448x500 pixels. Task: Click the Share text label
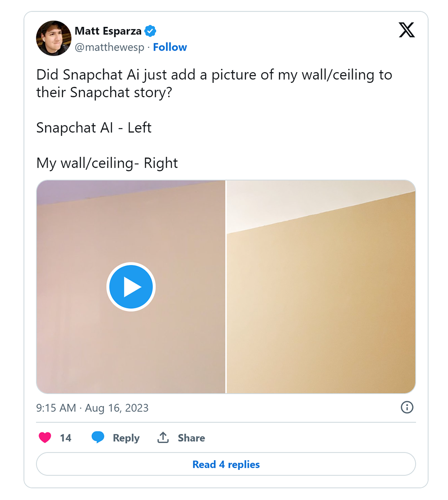point(191,438)
